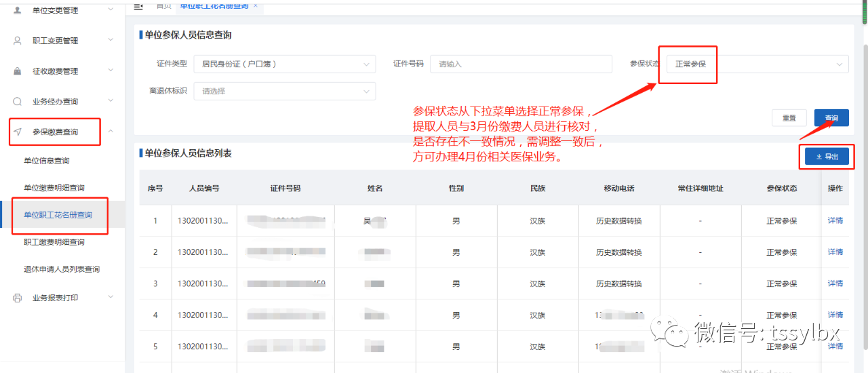Screen dimensions: 868x373
Task: Click the 参保缴费查询 paper plane icon
Action: click(x=18, y=132)
